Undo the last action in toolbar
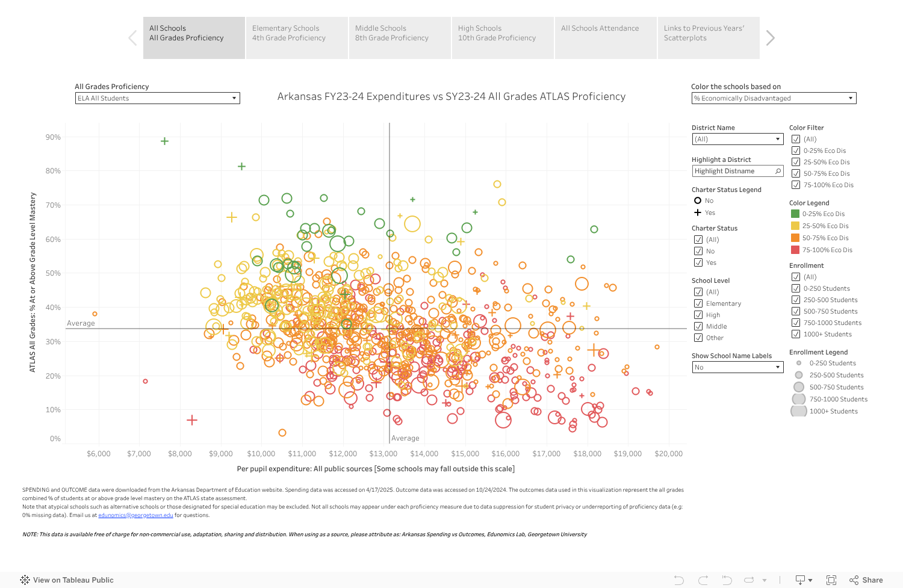Image resolution: width=903 pixels, height=588 pixels. (679, 580)
